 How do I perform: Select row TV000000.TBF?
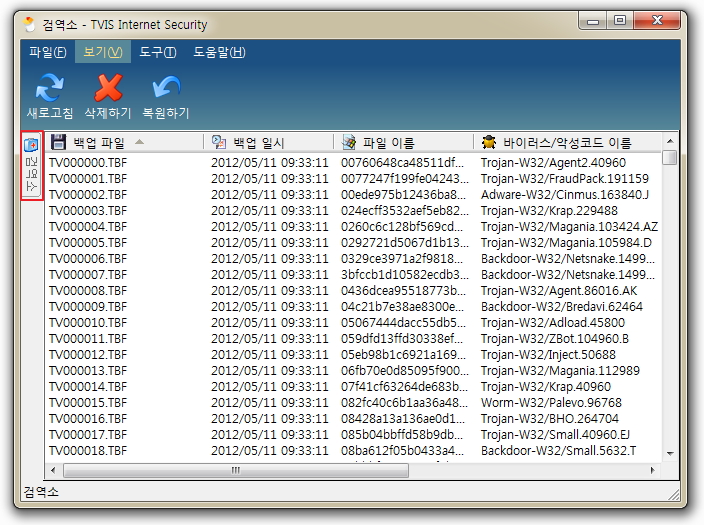[88, 163]
